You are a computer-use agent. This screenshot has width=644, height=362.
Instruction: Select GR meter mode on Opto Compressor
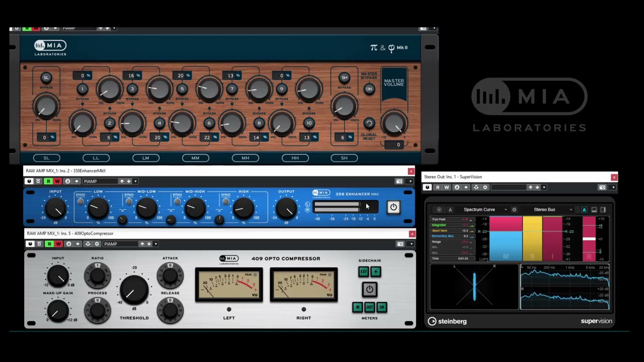tap(381, 307)
